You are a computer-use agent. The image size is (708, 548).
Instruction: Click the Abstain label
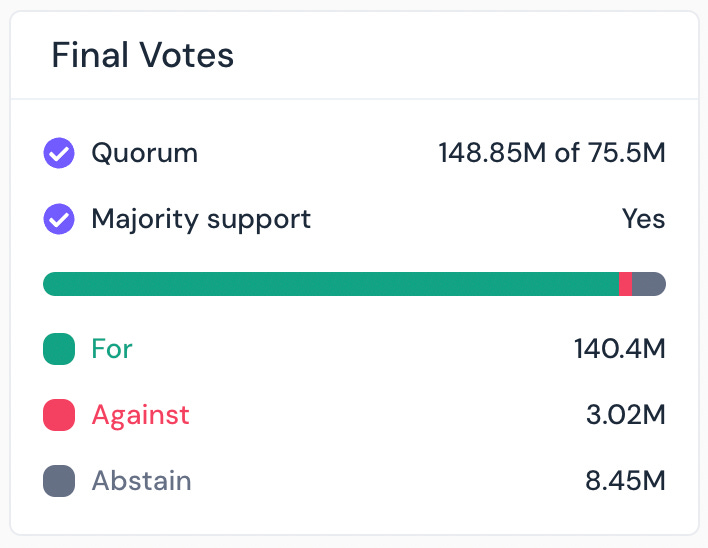pos(141,481)
